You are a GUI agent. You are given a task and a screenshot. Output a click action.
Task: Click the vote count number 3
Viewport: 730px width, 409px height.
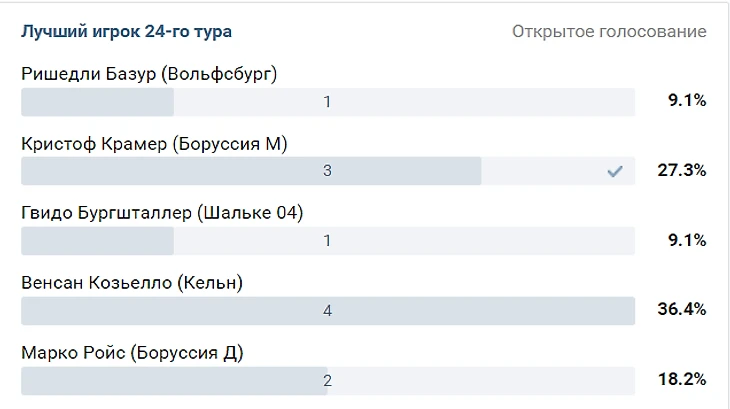pos(327,171)
